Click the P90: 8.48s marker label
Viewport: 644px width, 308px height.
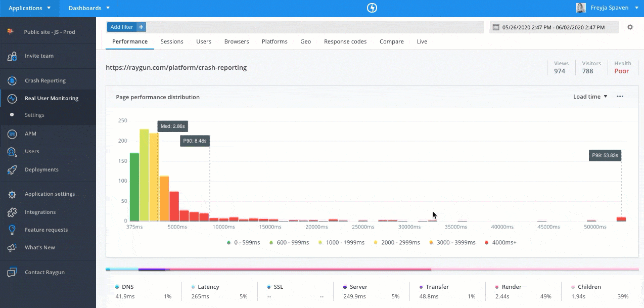point(195,141)
